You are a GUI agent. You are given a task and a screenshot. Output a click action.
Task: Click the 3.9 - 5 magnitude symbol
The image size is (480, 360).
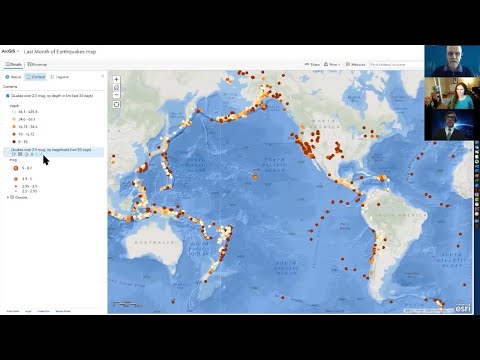tap(15, 179)
